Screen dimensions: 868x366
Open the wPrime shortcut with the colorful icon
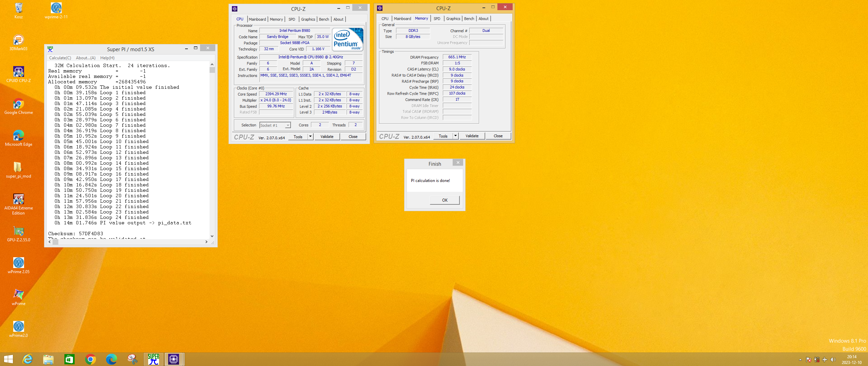(19, 297)
